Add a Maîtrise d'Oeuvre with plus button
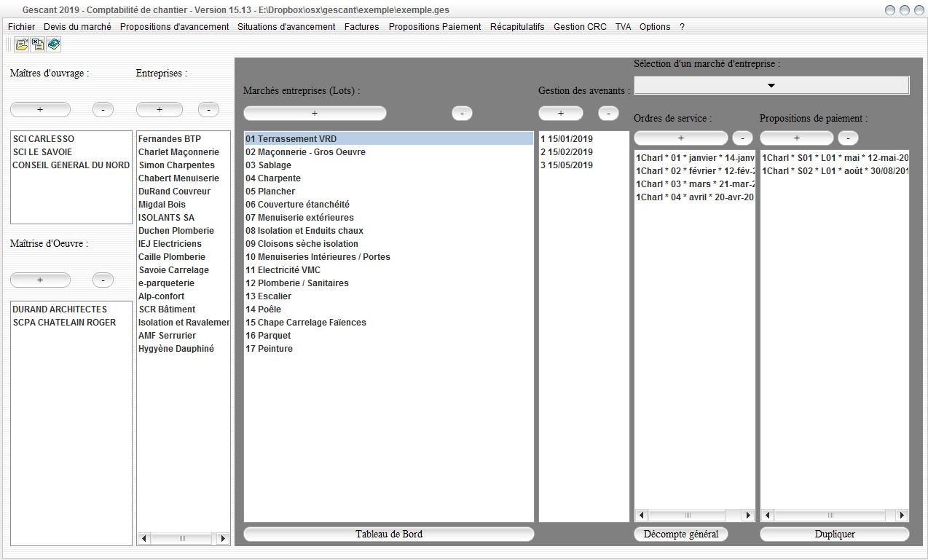Screen dimensions: 928x560 (40, 280)
